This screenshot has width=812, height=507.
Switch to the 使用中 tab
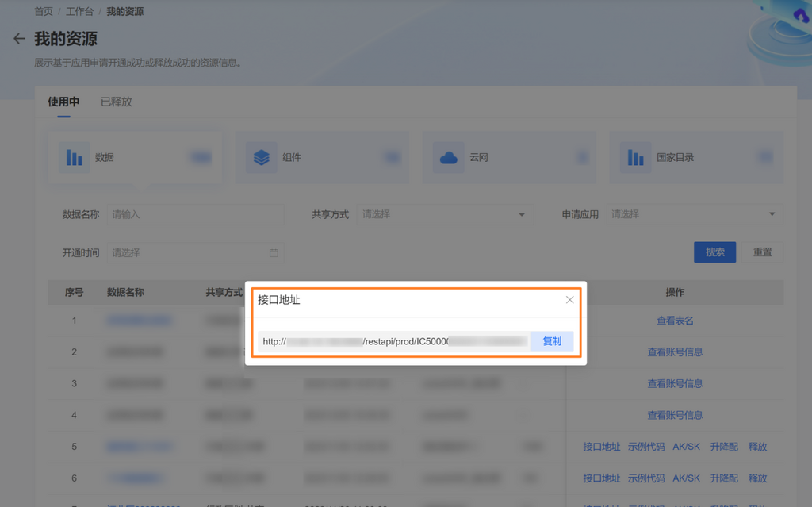click(x=63, y=102)
